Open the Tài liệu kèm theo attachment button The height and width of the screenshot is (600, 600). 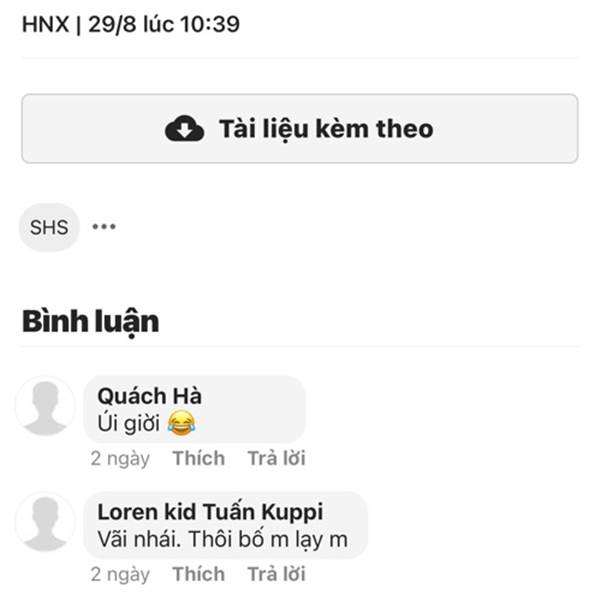pyautogui.click(x=300, y=129)
